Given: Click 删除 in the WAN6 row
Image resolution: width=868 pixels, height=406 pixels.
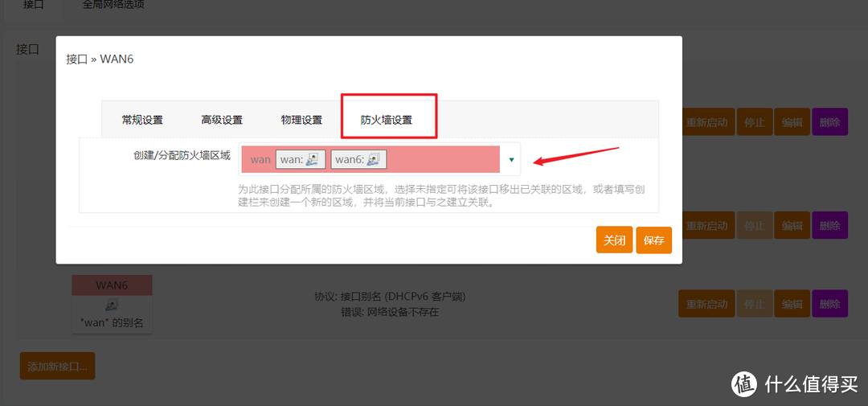Looking at the screenshot, I should point(829,304).
